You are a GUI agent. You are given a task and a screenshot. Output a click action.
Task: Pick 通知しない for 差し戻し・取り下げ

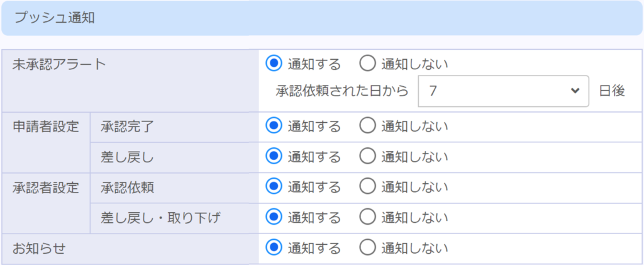coord(367,217)
